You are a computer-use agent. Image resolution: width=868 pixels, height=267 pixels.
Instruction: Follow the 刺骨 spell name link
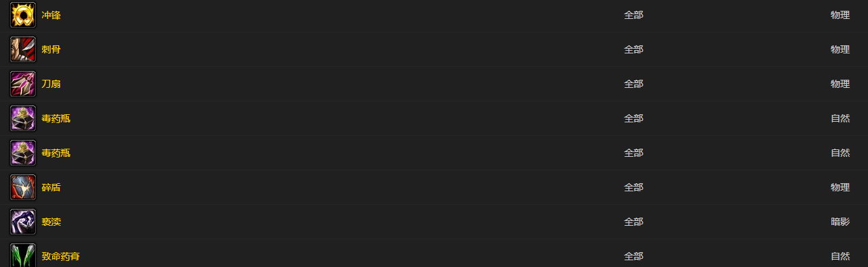pyautogui.click(x=51, y=49)
